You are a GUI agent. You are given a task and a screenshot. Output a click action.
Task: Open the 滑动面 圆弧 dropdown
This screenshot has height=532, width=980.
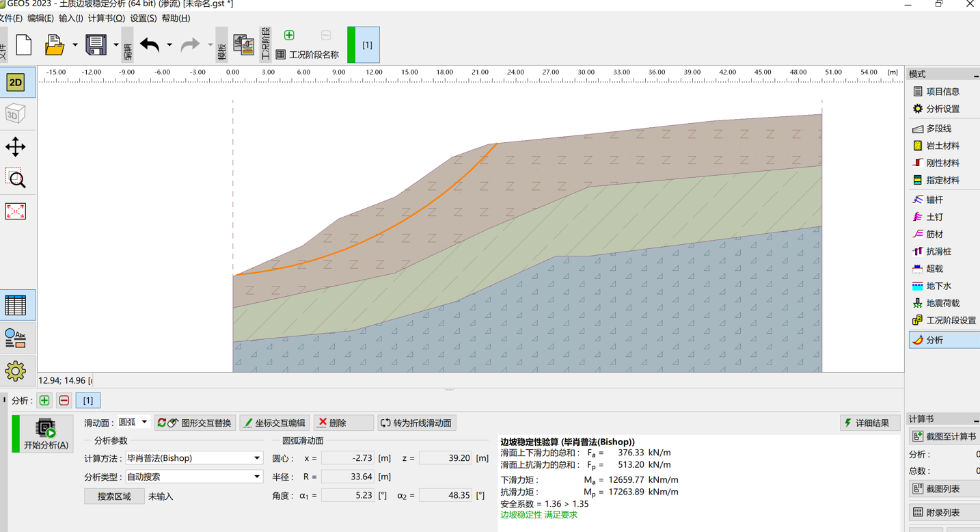(x=134, y=423)
